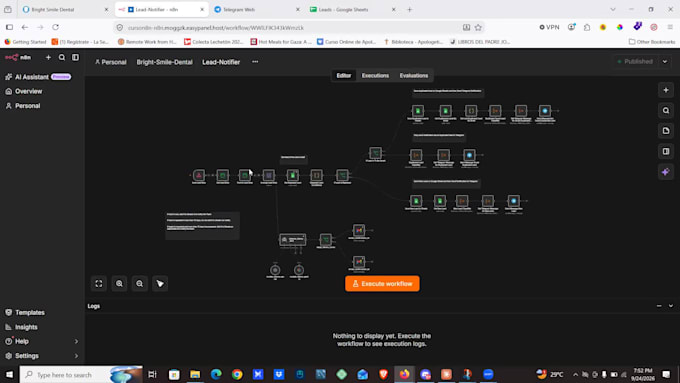Open Task View on the taskbar
Image resolution: width=680 pixels, height=383 pixels.
(152, 374)
